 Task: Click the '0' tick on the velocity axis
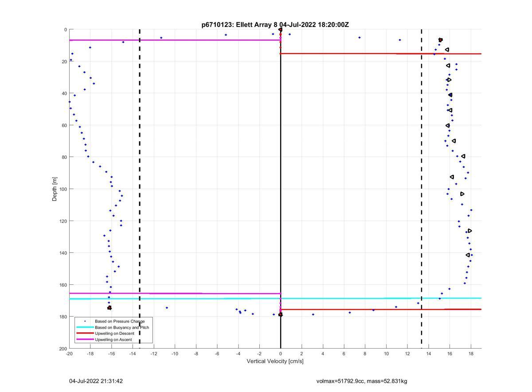[x=281, y=353]
